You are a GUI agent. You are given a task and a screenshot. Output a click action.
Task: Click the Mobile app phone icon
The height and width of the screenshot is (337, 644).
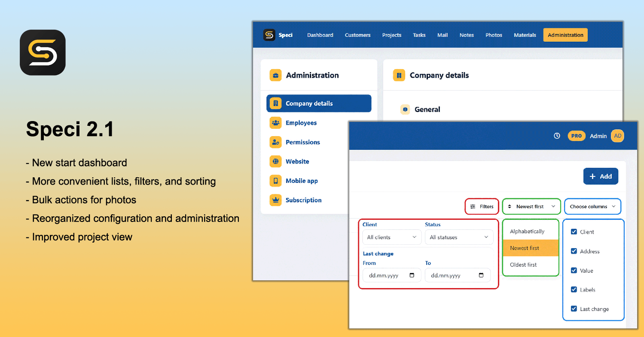tap(275, 181)
